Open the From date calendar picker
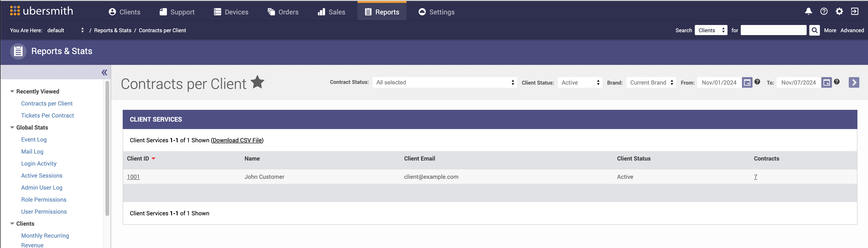The width and height of the screenshot is (868, 248). click(747, 83)
